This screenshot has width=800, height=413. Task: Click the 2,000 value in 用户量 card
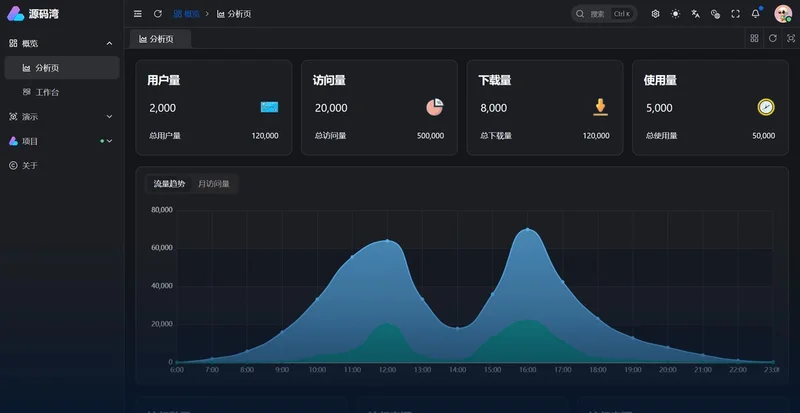coord(163,108)
